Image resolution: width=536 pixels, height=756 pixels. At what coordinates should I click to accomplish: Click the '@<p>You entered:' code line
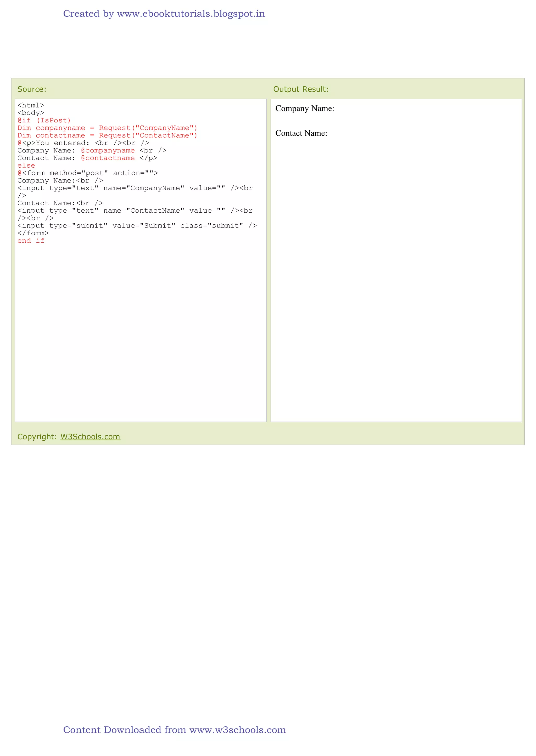tap(83, 143)
